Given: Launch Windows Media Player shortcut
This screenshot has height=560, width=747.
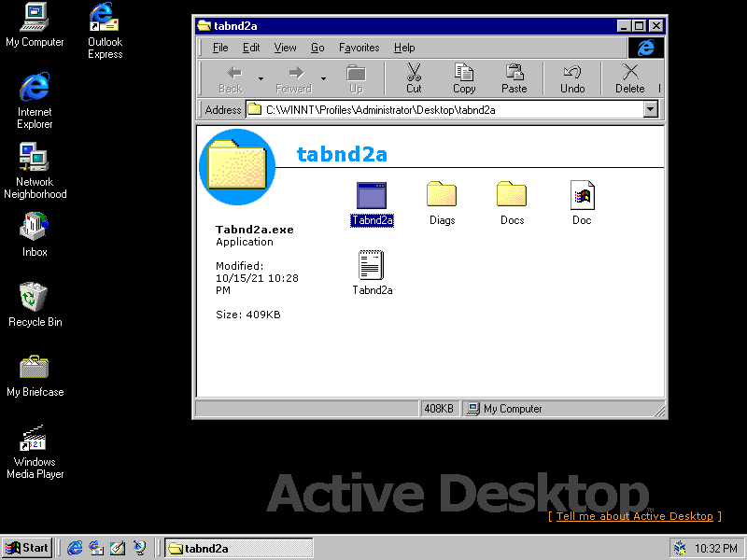Looking at the screenshot, I should point(35,452).
